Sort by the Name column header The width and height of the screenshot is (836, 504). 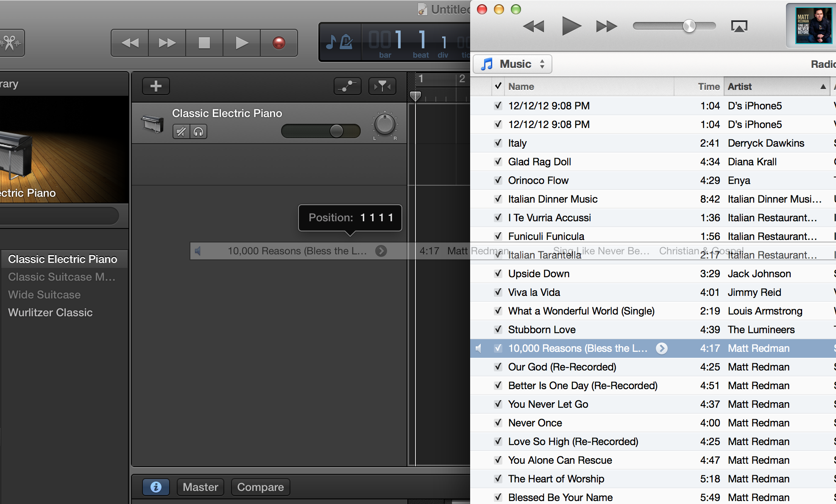click(x=588, y=86)
